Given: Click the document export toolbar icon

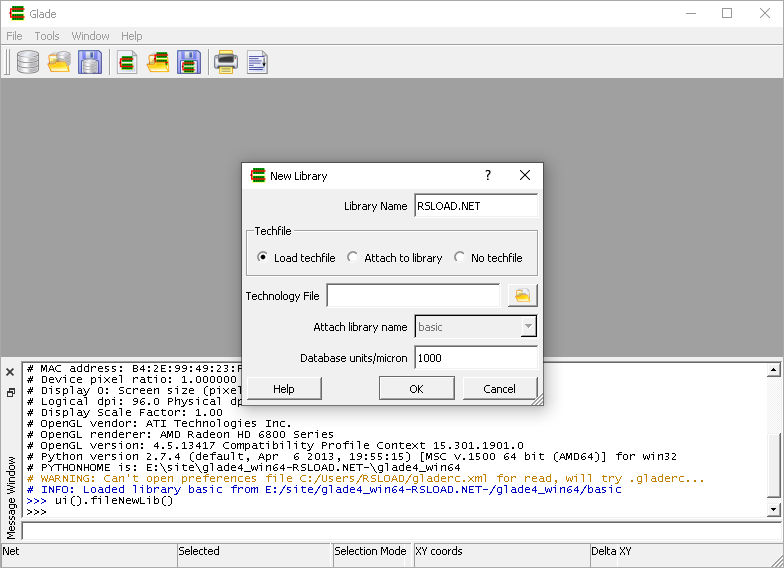Looking at the screenshot, I should click(257, 62).
